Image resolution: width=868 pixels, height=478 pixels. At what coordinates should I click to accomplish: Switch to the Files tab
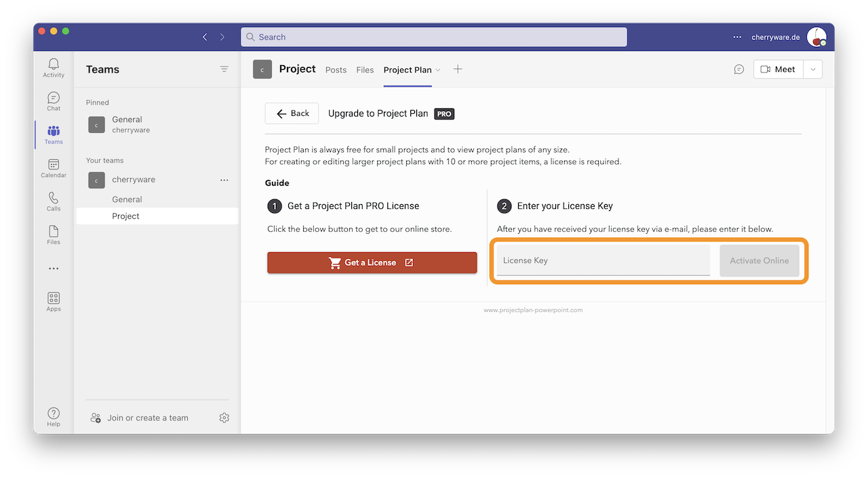(365, 70)
